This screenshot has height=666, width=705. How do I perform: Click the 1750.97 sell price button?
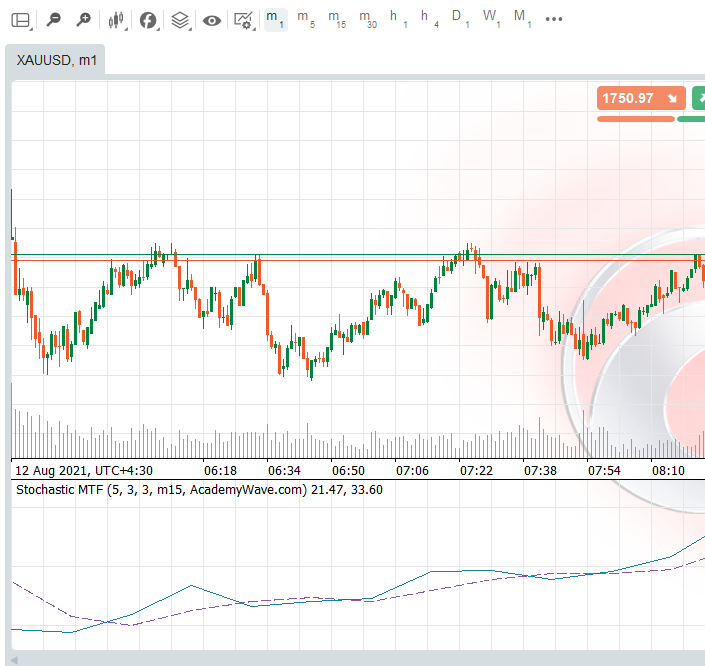pos(641,98)
